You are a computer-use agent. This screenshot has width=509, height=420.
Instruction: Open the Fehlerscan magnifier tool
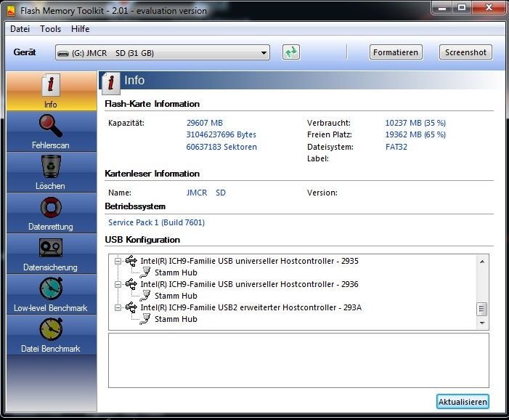[x=51, y=132]
